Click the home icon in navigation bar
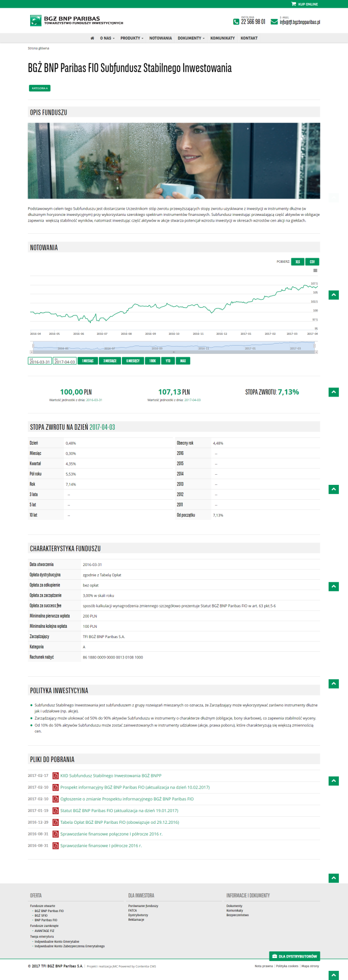This screenshot has width=348, height=980. (92, 38)
